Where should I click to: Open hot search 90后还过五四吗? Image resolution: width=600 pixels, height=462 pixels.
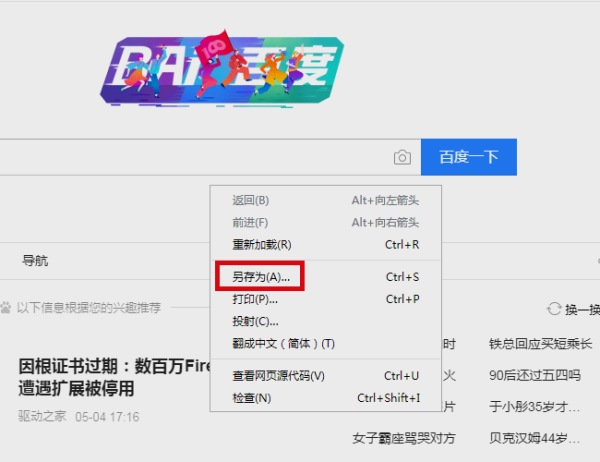point(535,375)
